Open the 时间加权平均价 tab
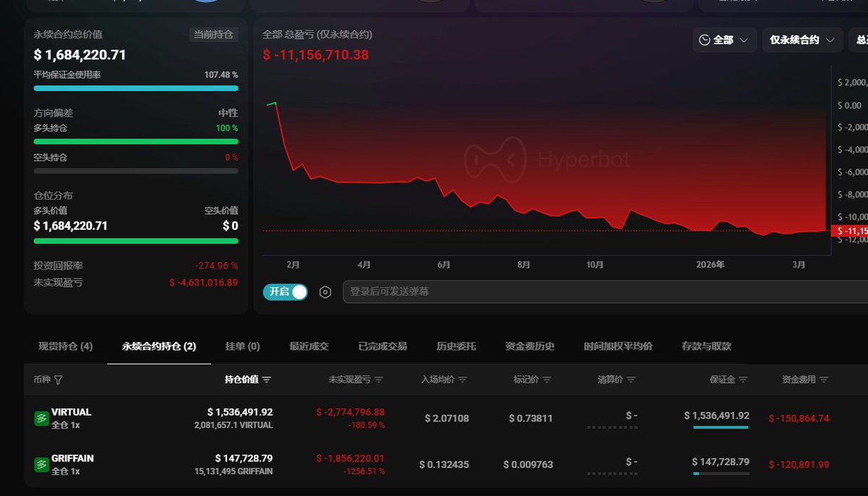This screenshot has height=496, width=868. point(618,346)
